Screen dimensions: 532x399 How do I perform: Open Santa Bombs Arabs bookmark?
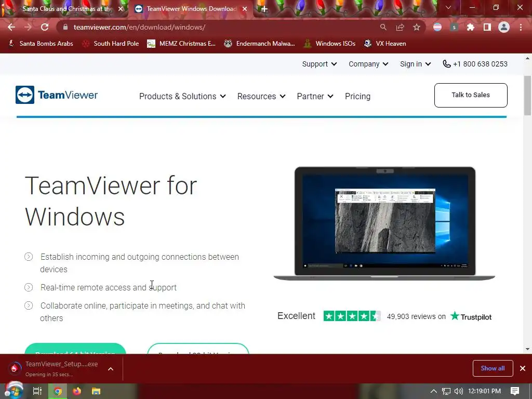41,44
